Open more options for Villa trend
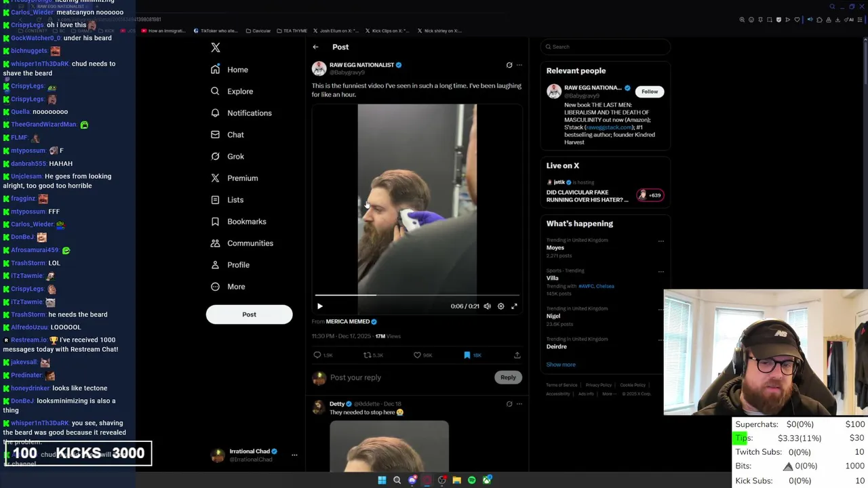This screenshot has height=488, width=868. point(661,272)
